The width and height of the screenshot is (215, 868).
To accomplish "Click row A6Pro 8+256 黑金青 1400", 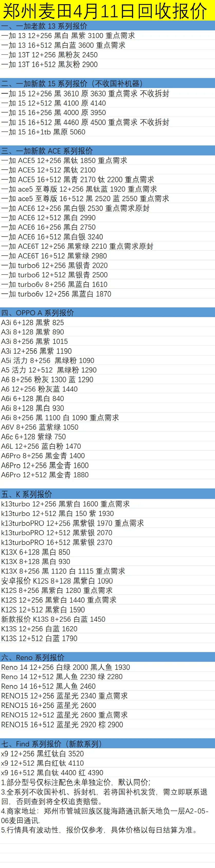I will click(x=107, y=456).
